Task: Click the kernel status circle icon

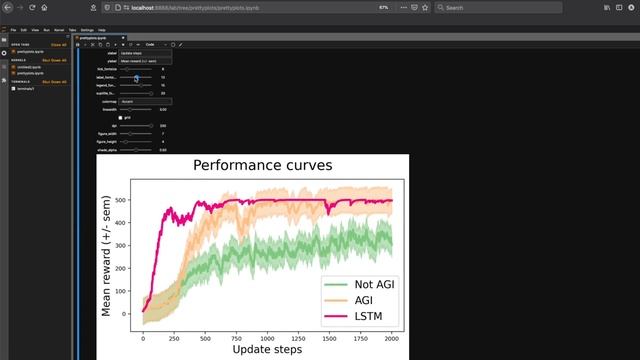Action: coord(173,44)
